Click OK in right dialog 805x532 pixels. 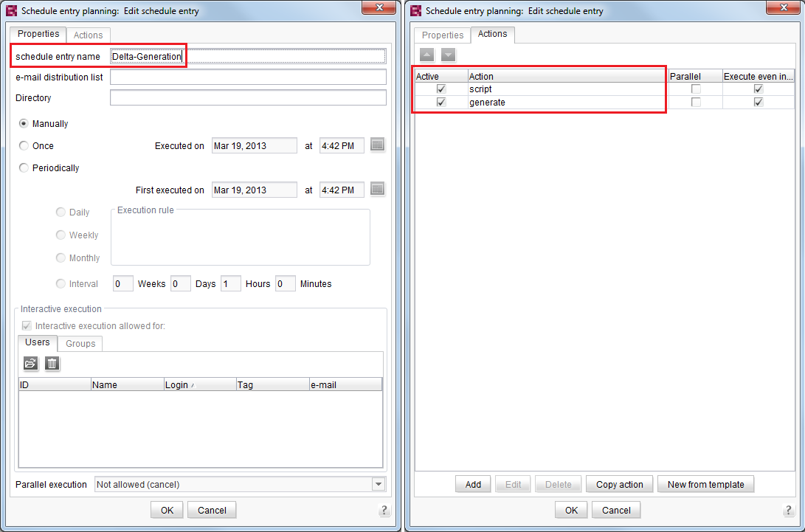point(571,510)
